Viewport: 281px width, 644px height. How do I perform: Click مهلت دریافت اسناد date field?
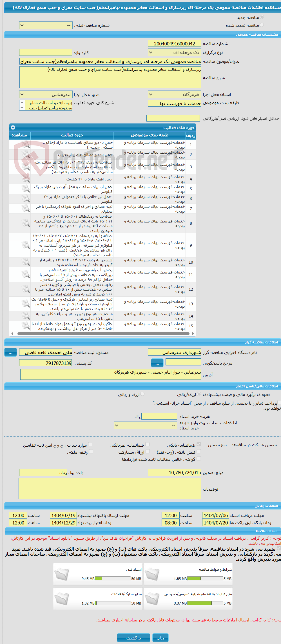click(x=216, y=515)
